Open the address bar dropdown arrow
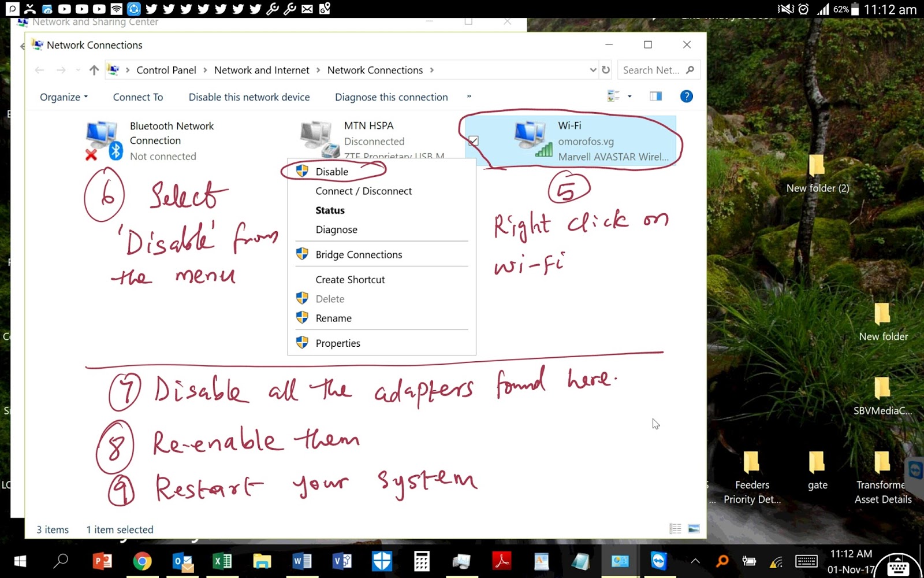This screenshot has height=578, width=924. pyautogui.click(x=593, y=69)
